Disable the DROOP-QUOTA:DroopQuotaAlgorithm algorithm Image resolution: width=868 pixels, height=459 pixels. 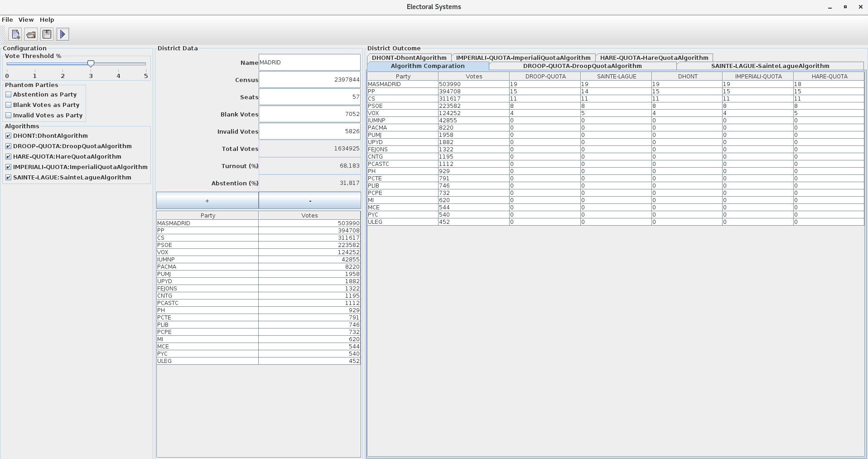click(8, 146)
